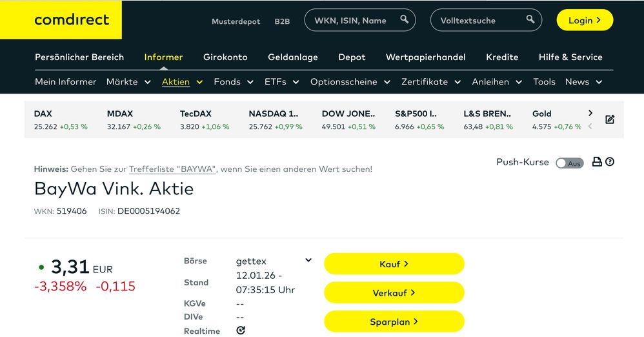Select the Girokonto menu item
Image resolution: width=644 pixels, height=337 pixels.
click(225, 57)
